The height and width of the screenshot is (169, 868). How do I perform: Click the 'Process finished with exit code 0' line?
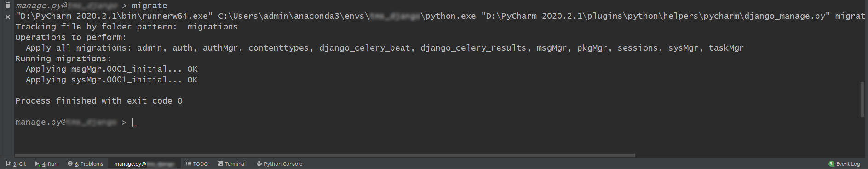[x=99, y=101]
